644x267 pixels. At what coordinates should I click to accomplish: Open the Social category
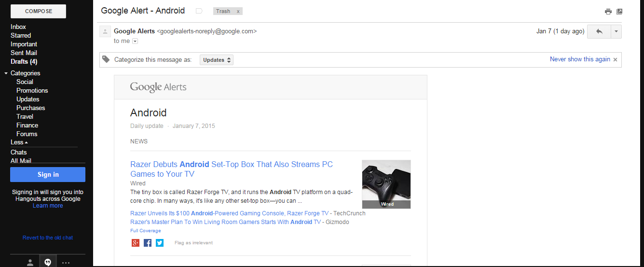pos(25,82)
